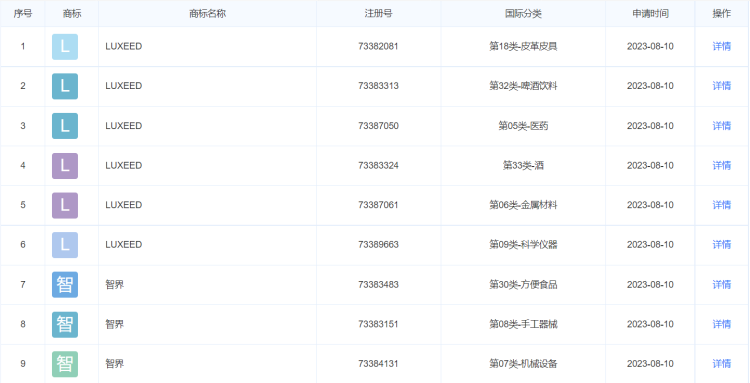Select the LUXEED name in row 1
This screenshot has width=750, height=383.
coord(123,46)
